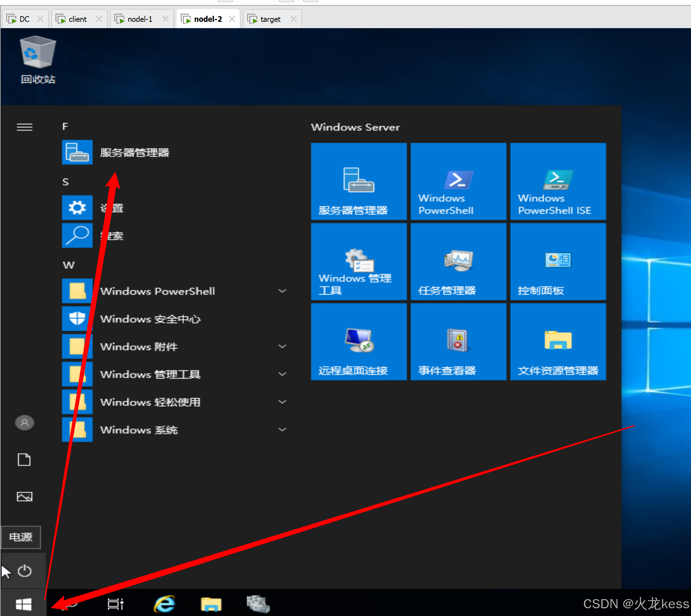
Task: Switch to the target virtual machine tab
Action: click(270, 19)
